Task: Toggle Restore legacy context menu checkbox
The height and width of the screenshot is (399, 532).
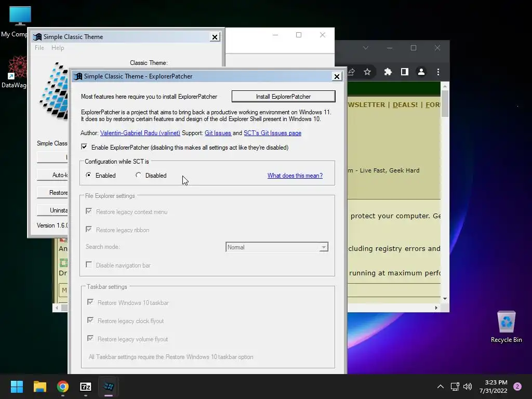Action: pos(89,211)
